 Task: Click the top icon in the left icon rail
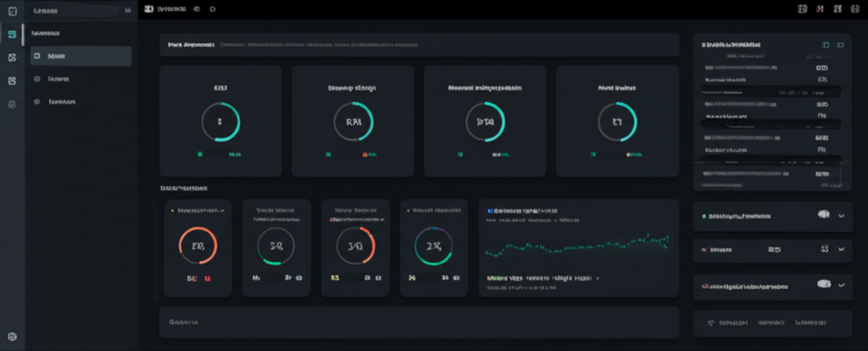point(12,11)
